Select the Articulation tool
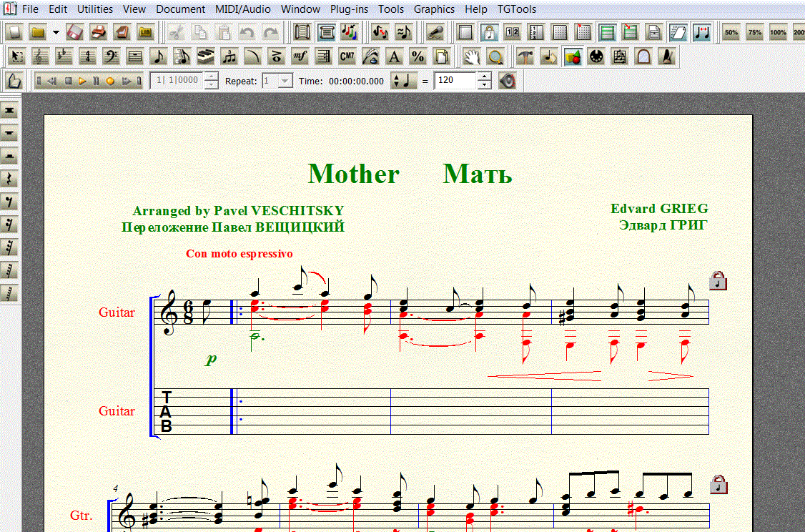This screenshot has height=532, width=805. tap(276, 56)
